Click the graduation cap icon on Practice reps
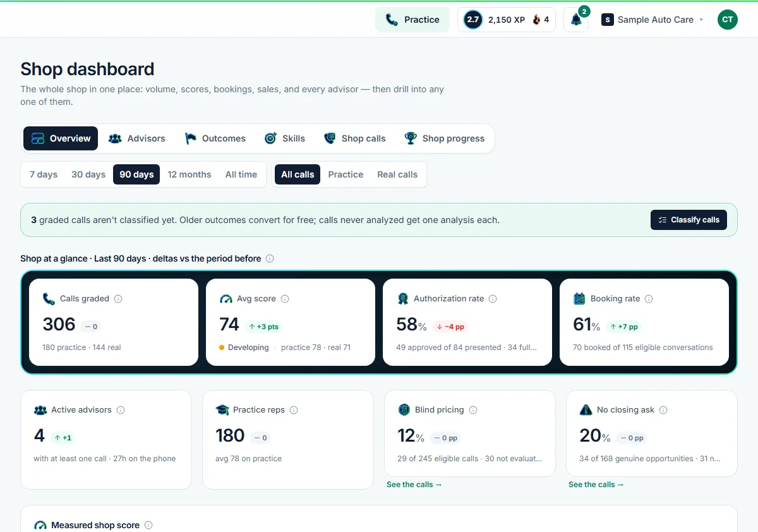Image resolution: width=758 pixels, height=532 pixels. [222, 410]
